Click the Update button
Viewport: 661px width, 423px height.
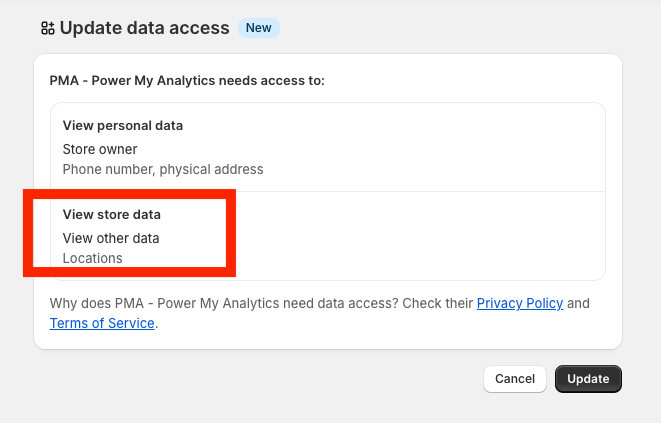(588, 379)
